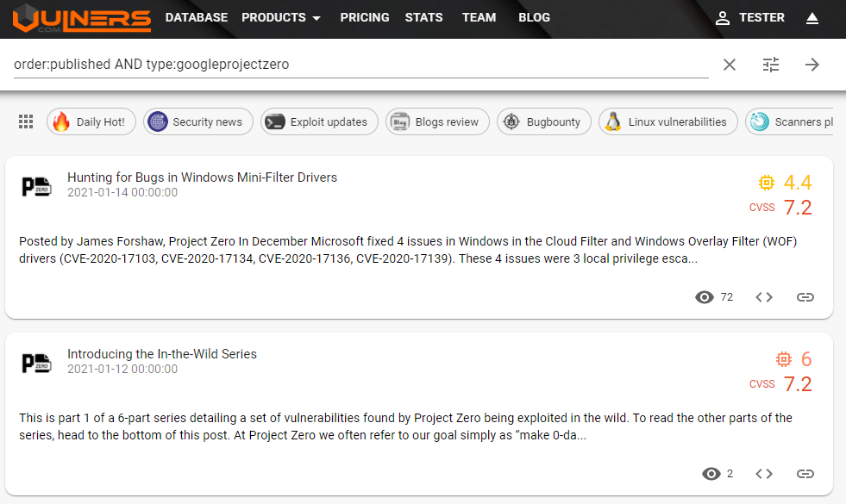The height and width of the screenshot is (504, 846).
Task: Go to the PRICING page
Action: pos(364,17)
